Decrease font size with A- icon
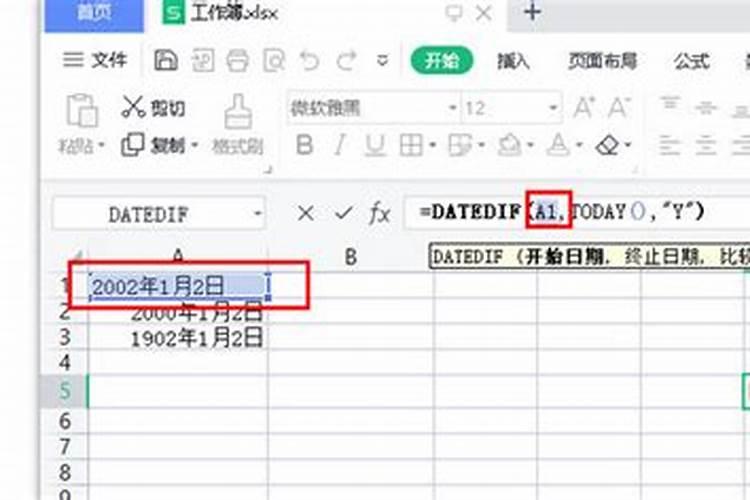 [619, 108]
